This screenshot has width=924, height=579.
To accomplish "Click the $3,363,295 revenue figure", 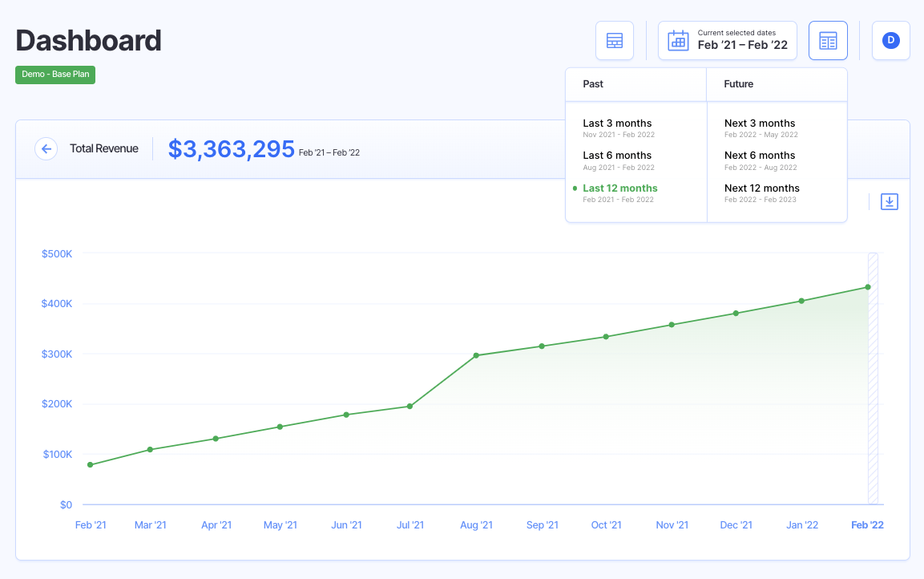I will 231,148.
